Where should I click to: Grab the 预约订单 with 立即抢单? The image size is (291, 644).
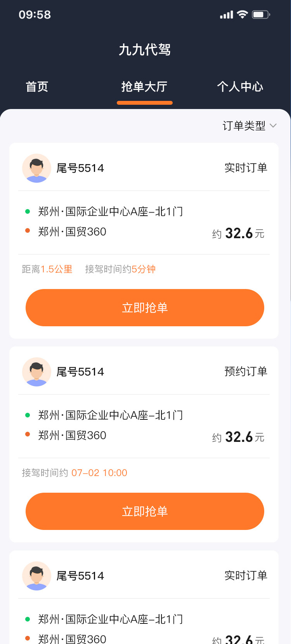(145, 511)
